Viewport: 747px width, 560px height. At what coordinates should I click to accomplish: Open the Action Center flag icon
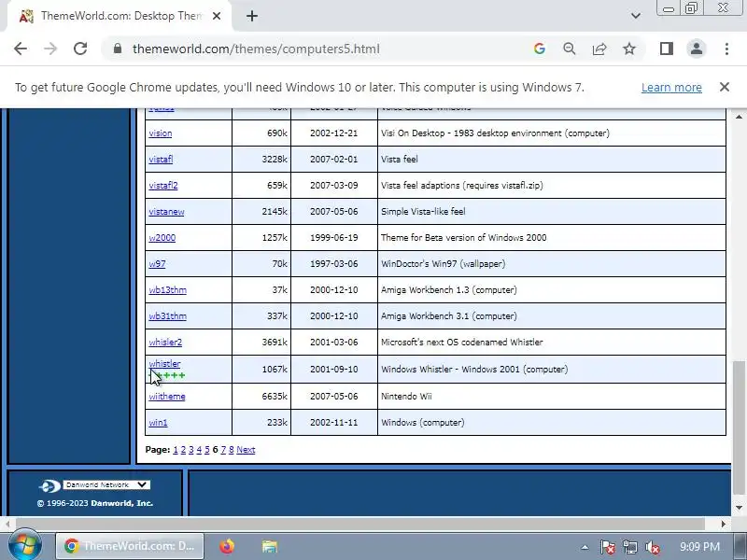point(607,547)
